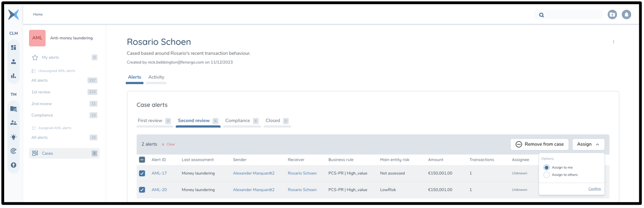Image resolution: width=644 pixels, height=208 pixels.
Task: Open the video icon in top bar
Action: coord(612,15)
